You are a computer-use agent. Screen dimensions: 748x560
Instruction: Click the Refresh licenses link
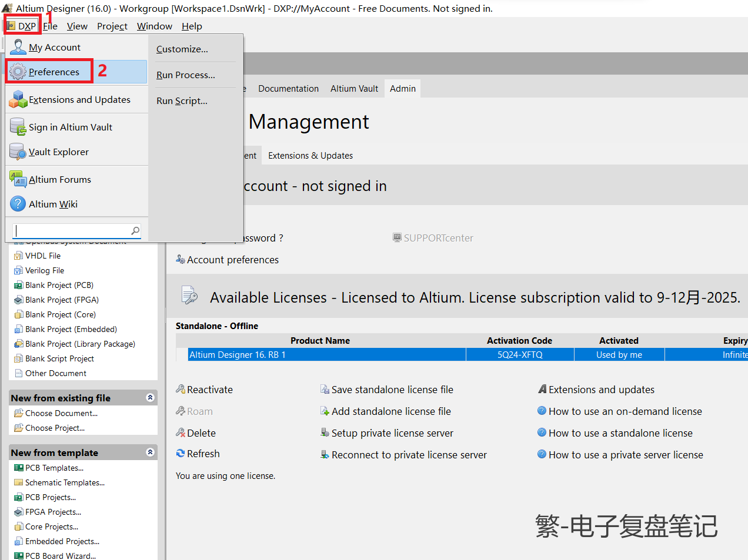point(198,454)
